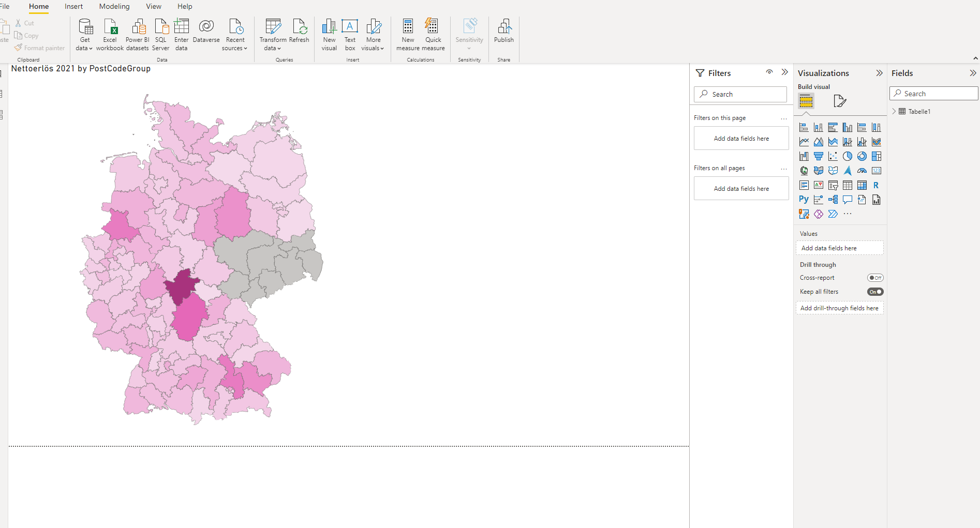Click Publish button
Image resolution: width=980 pixels, height=528 pixels.
[504, 31]
